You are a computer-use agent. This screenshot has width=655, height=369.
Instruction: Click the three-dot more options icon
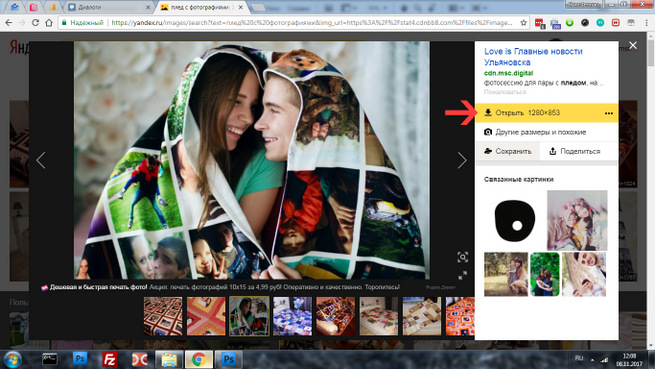click(609, 113)
